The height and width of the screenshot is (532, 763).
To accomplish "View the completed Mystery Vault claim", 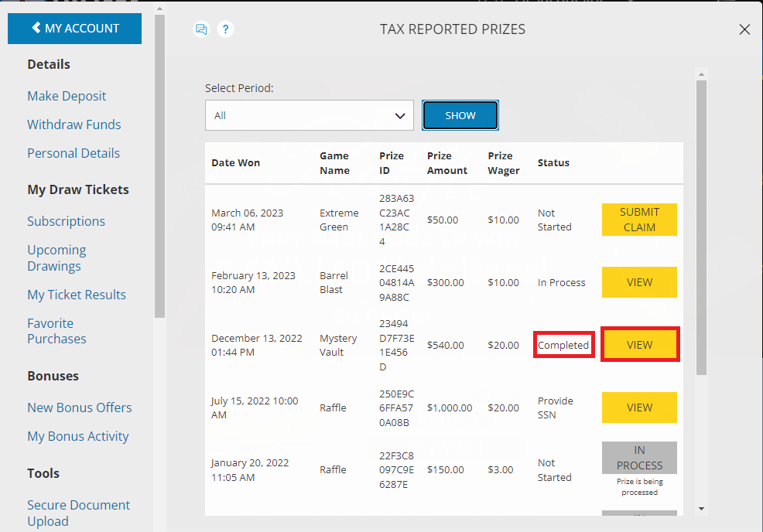I will pos(639,344).
